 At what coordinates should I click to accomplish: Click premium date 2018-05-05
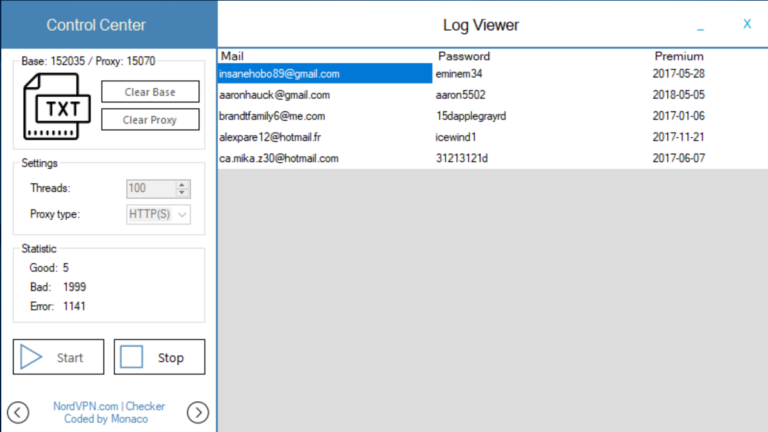[x=678, y=95]
